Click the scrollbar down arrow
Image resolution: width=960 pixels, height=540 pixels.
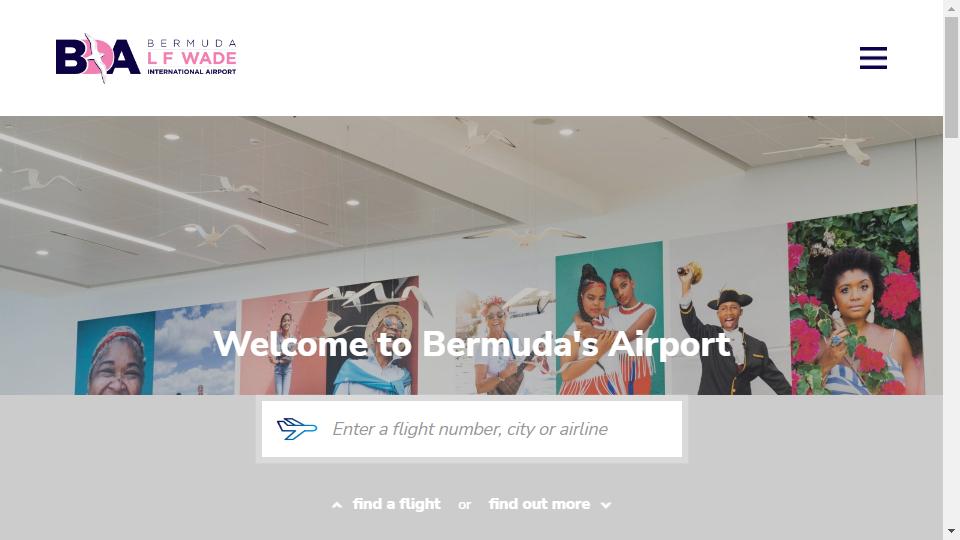[951, 531]
